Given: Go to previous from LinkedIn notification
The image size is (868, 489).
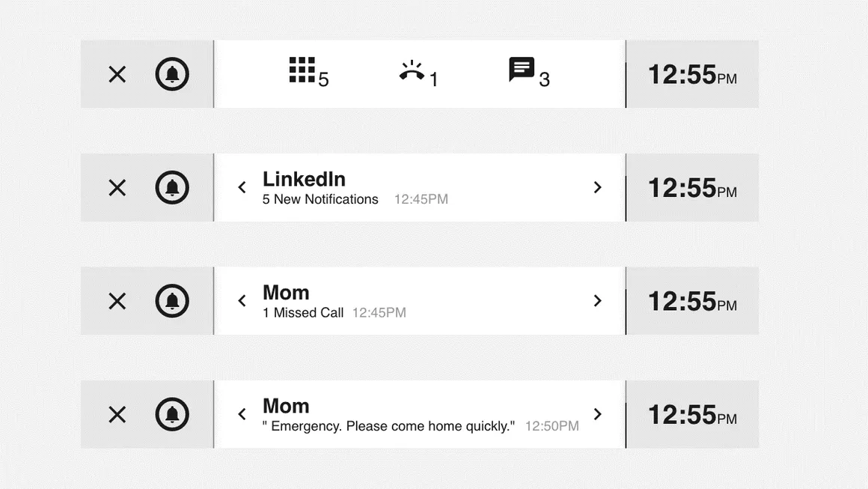Looking at the screenshot, I should (x=242, y=187).
